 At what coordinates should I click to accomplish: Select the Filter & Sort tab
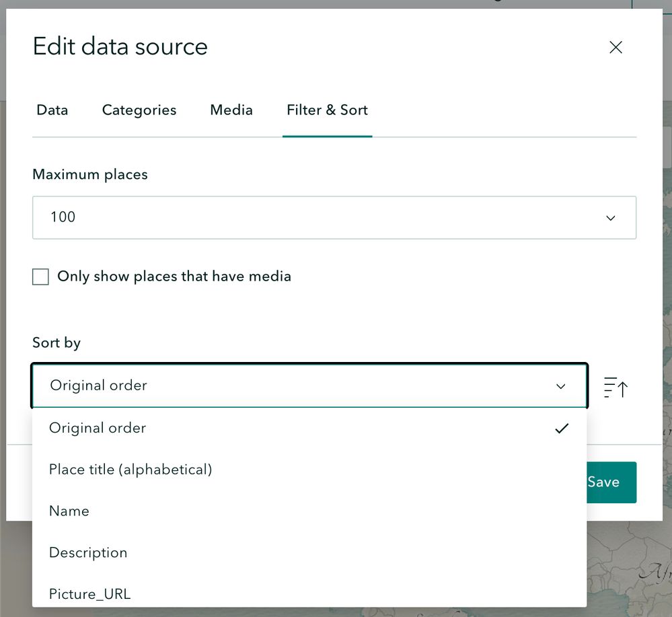[328, 110]
